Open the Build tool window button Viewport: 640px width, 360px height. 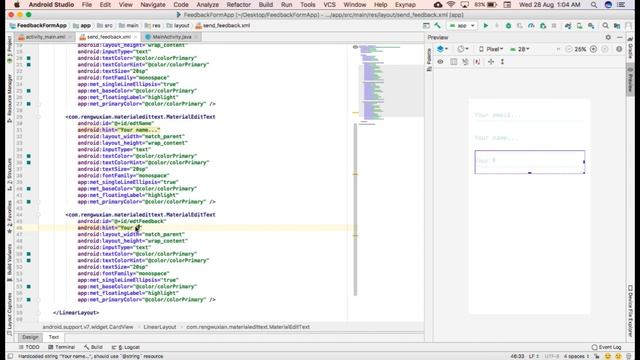(x=93, y=347)
